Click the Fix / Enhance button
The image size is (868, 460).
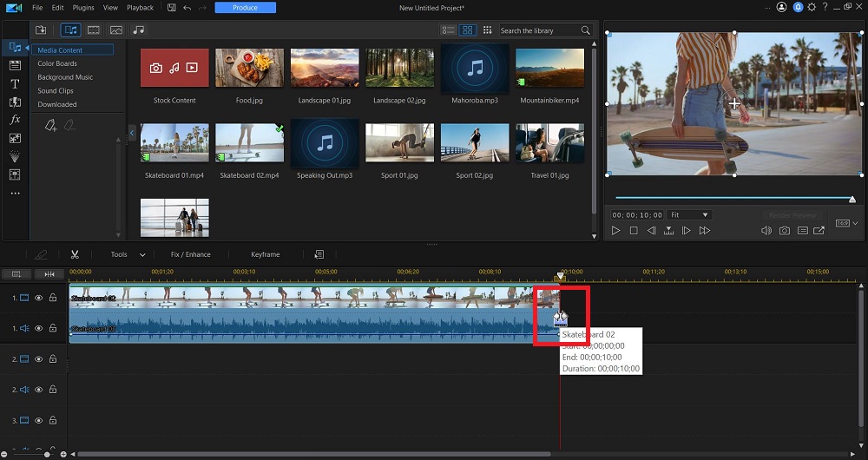tap(192, 254)
